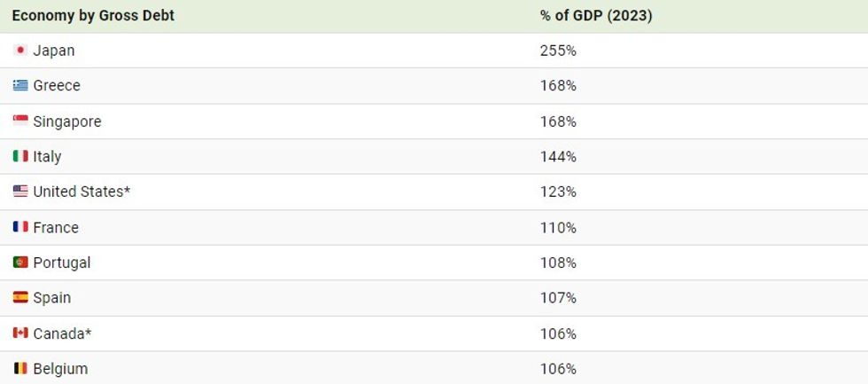This screenshot has width=868, height=384.
Task: Click the Singapore flag icon
Action: pos(20,121)
